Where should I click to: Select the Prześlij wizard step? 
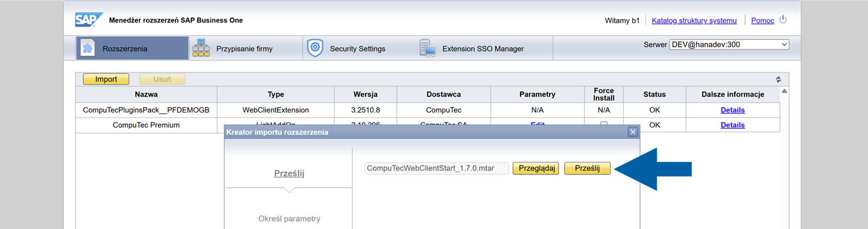coord(290,173)
